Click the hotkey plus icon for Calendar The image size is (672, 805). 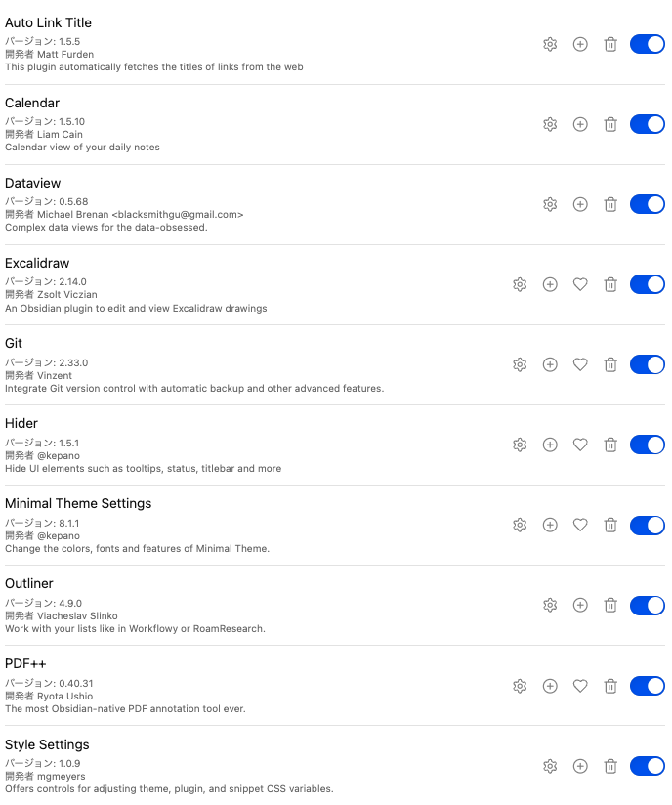click(x=580, y=124)
